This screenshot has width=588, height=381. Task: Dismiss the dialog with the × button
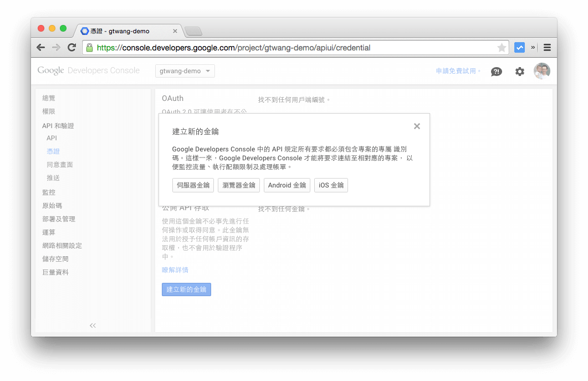pyautogui.click(x=417, y=126)
